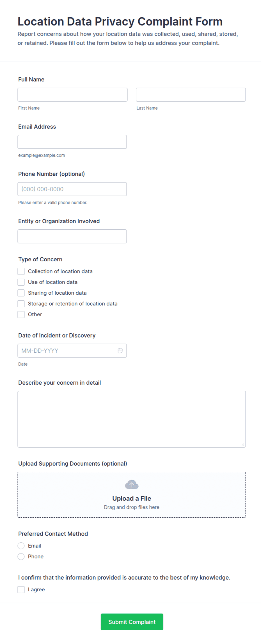Select the Entity or Organization Involved field
The image size is (261, 644).
(x=72, y=236)
